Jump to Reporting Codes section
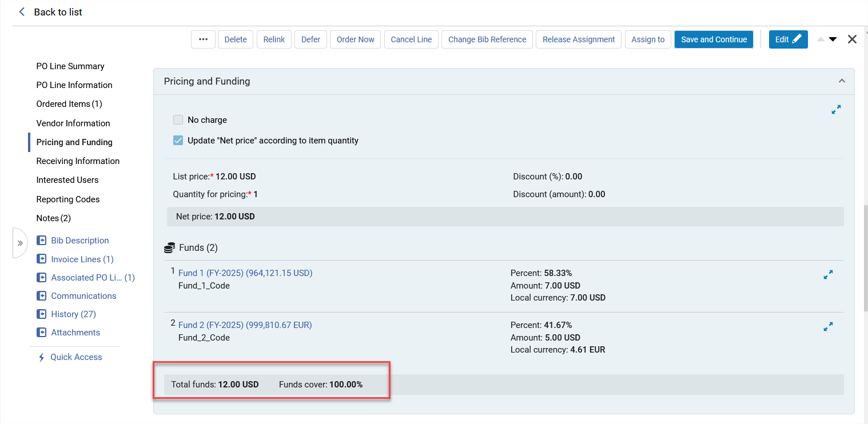Screen dimensions: 868x424 [x=68, y=199]
